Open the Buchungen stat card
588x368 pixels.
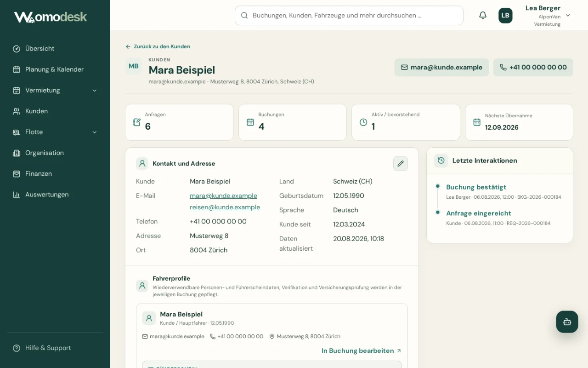click(293, 122)
